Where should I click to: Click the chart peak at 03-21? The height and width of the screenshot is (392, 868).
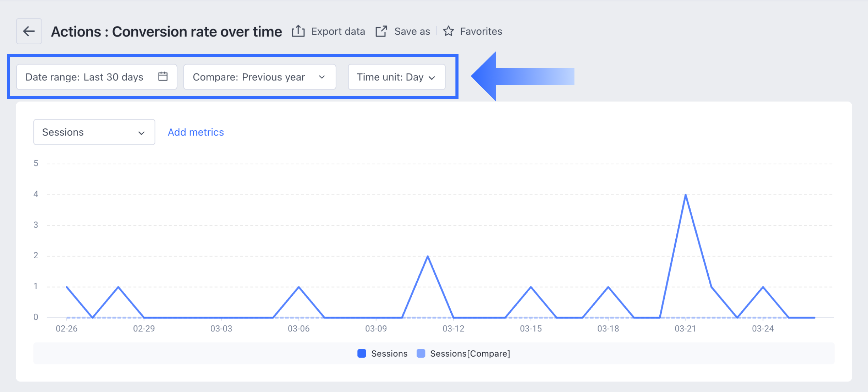685,195
